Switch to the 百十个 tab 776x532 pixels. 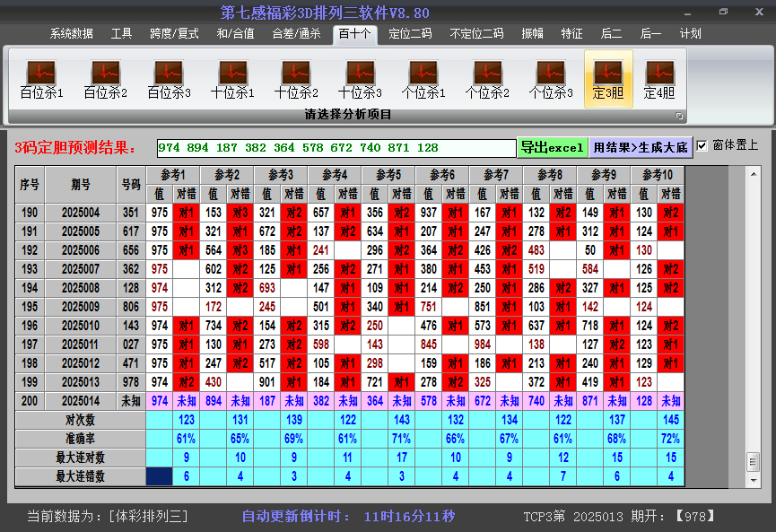(x=355, y=34)
